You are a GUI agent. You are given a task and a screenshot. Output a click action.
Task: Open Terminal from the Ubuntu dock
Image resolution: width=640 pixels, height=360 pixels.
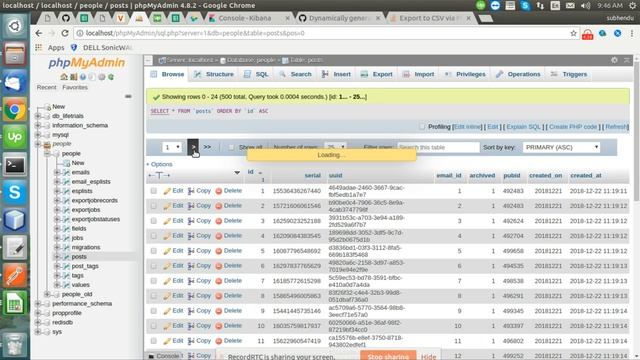click(15, 165)
